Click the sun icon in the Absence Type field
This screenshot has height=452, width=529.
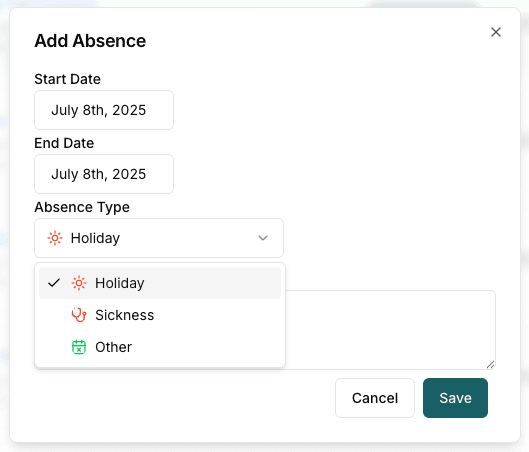(x=55, y=238)
